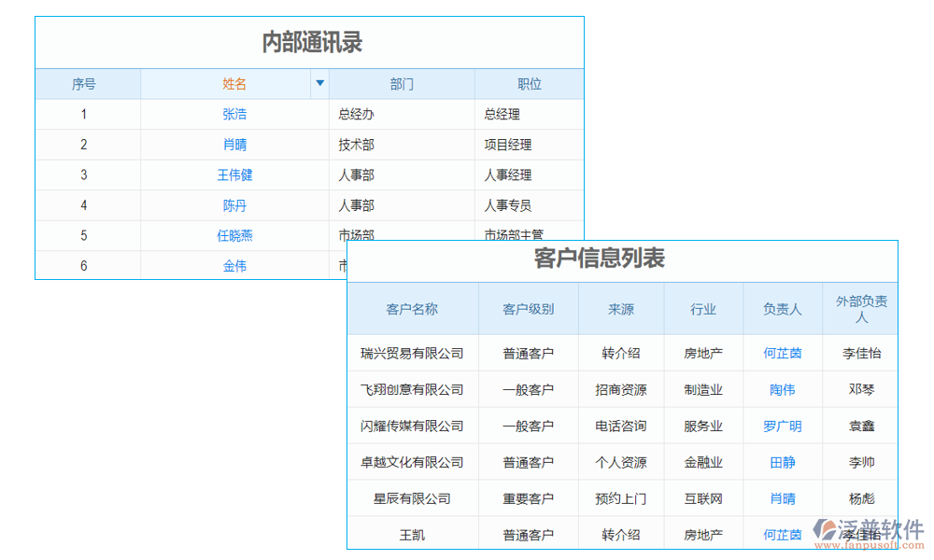Image resolution: width=934 pixels, height=560 pixels.
Task: Select employee 肖晴 in contacts list
Action: coord(234,145)
